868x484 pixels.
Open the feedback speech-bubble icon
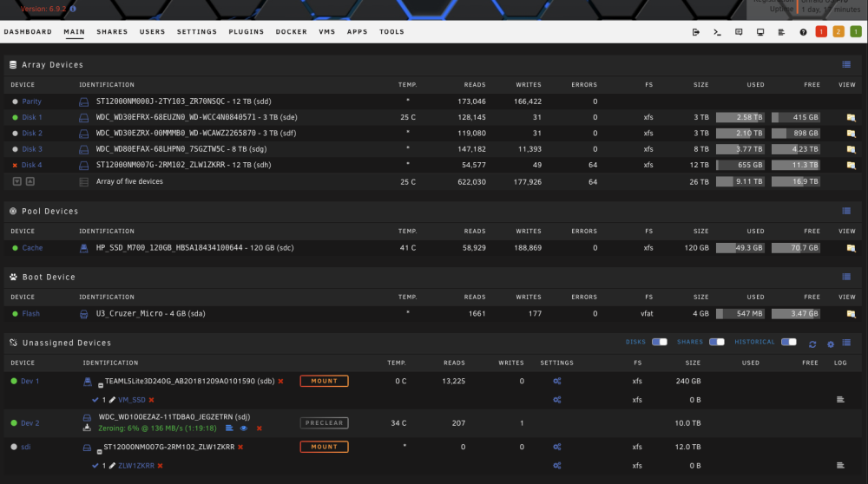click(x=739, y=32)
